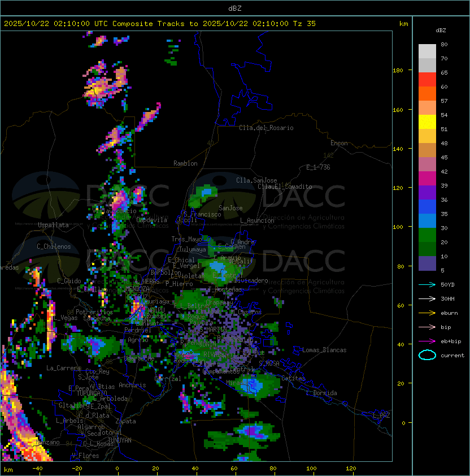Click the TUNUYAN map label
The width and height of the screenshot is (470, 476).
point(119,440)
